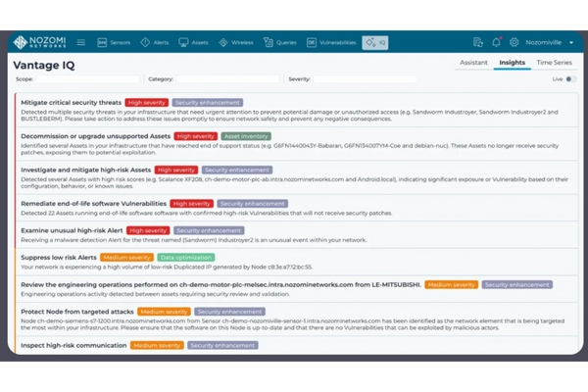
Task: Switch to the Time Series tab
Action: (556, 62)
